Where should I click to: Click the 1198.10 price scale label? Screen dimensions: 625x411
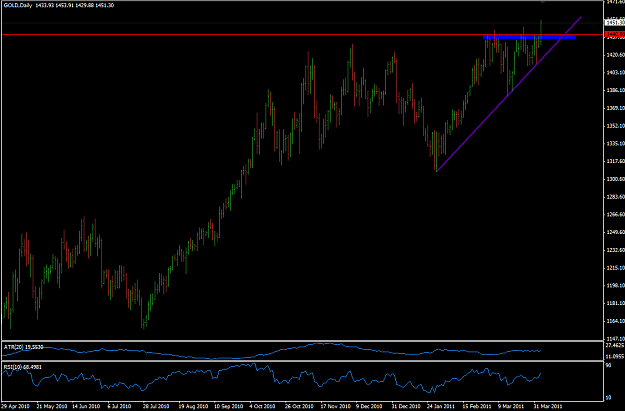point(616,285)
